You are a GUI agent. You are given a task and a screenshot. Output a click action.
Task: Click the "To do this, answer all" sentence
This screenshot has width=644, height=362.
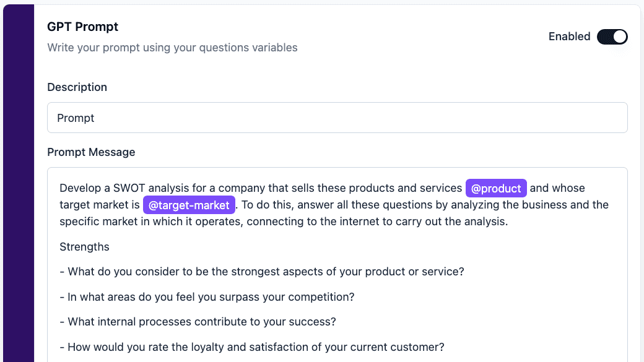425,205
